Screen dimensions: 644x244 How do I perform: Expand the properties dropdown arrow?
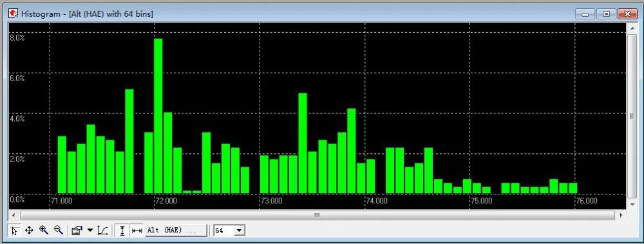[x=90, y=230]
